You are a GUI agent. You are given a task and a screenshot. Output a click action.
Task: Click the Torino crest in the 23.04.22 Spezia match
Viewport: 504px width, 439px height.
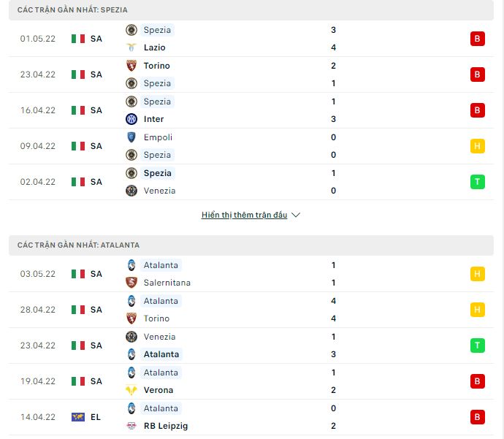[x=131, y=66]
